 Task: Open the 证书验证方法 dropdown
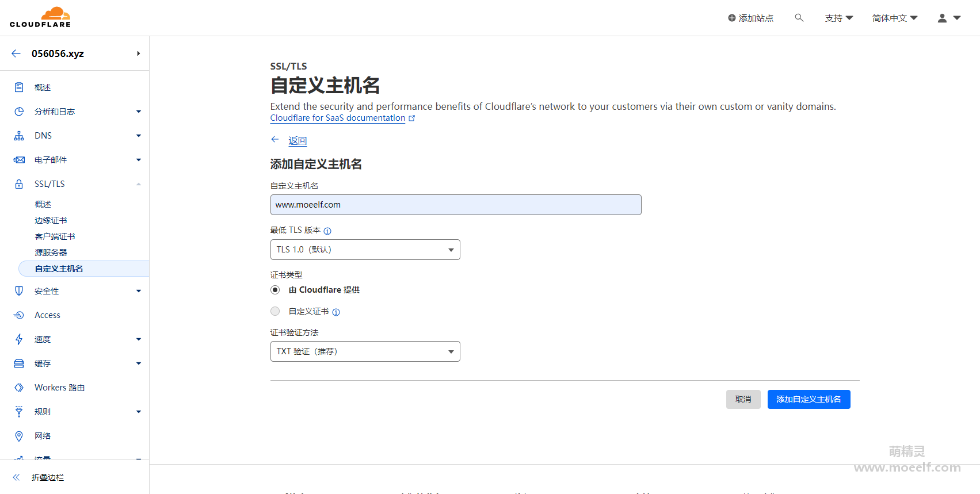(x=365, y=351)
